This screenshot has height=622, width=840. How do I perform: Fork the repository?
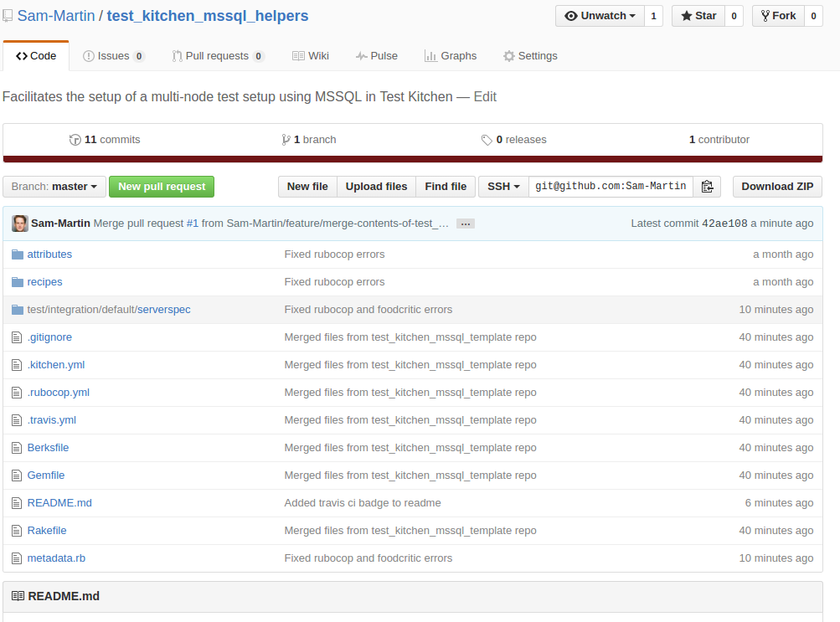pos(778,16)
